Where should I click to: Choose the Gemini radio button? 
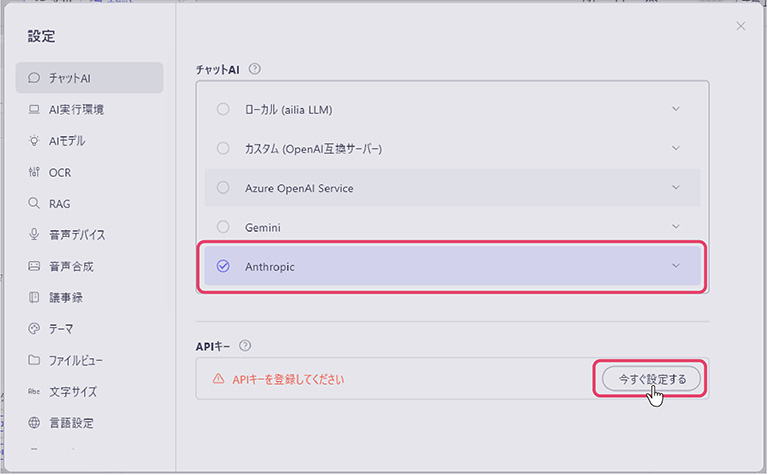223,227
